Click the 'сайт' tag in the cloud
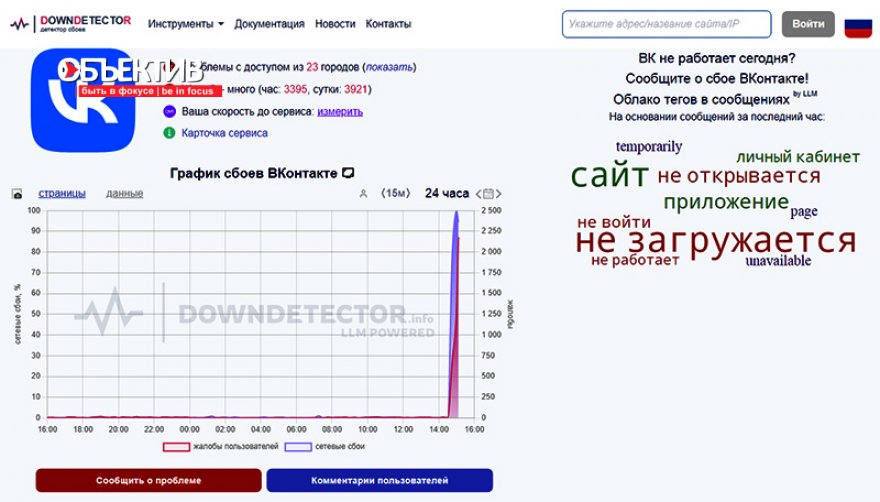The width and height of the screenshot is (880, 502). (610, 175)
